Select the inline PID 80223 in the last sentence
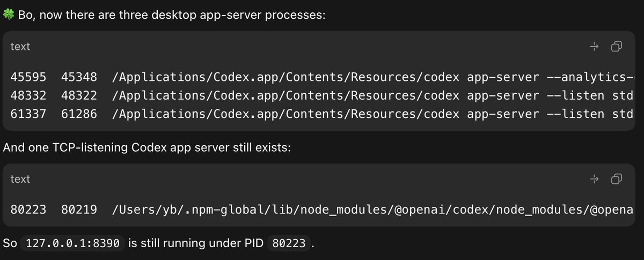The height and width of the screenshot is (260, 644). click(x=289, y=244)
